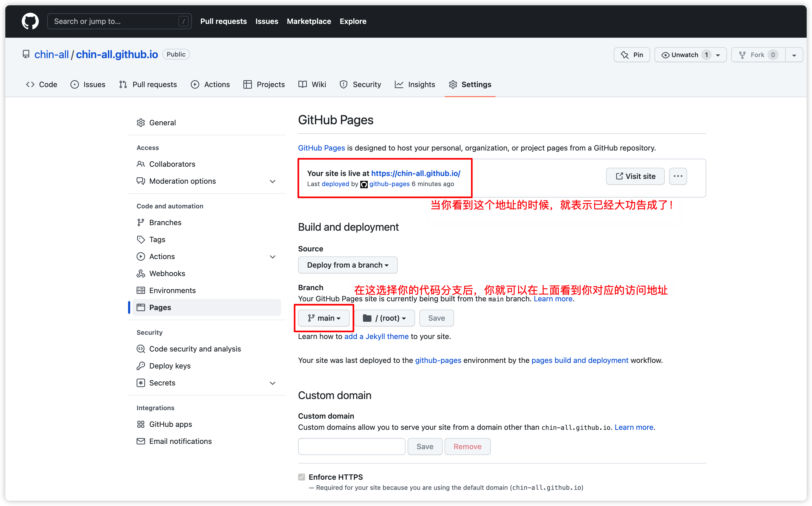Screen dimensions: 812x506
Task: Click the GitHub apps grid icon
Action: click(141, 424)
